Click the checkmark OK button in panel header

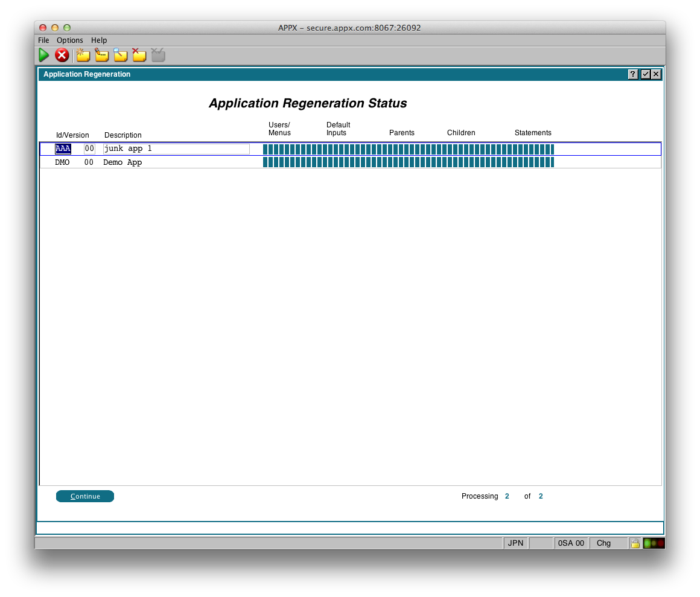[x=645, y=74]
